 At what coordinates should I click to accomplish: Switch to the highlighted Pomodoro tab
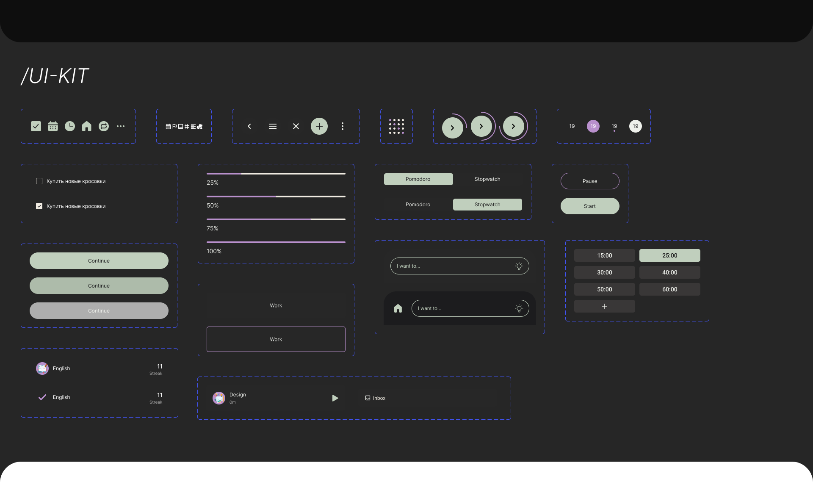coord(418,179)
